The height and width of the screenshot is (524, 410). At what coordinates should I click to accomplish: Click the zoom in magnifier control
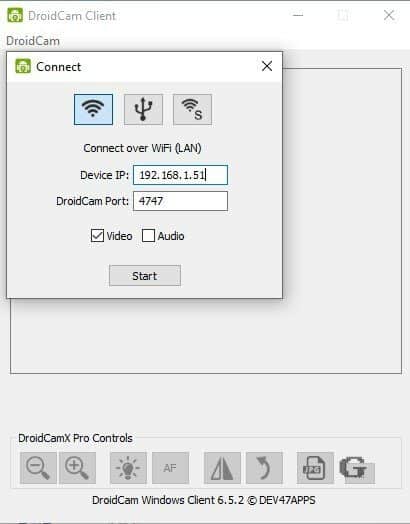pyautogui.click(x=78, y=468)
